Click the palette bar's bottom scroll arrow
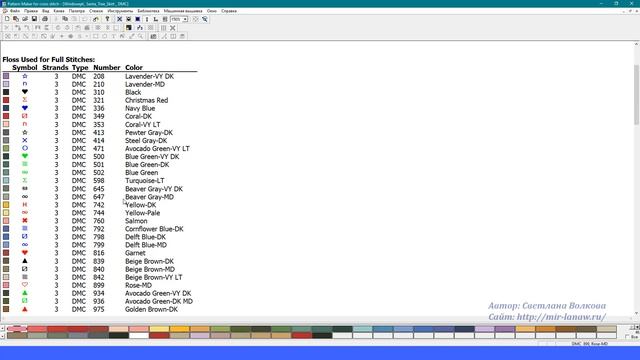 tap(2, 336)
